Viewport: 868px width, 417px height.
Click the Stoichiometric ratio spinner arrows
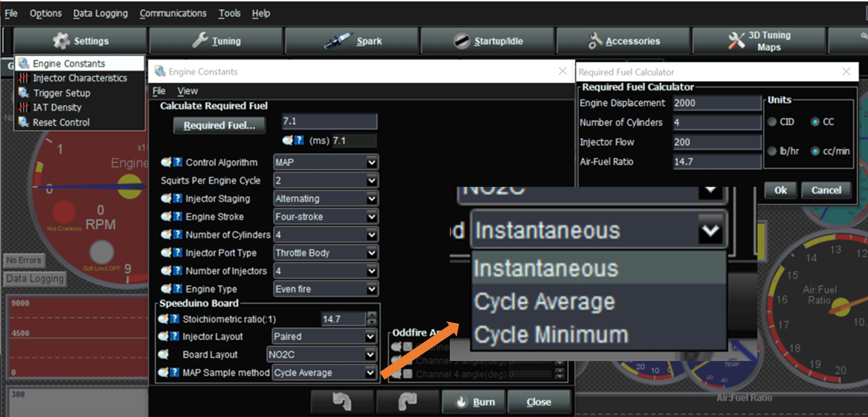[372, 319]
